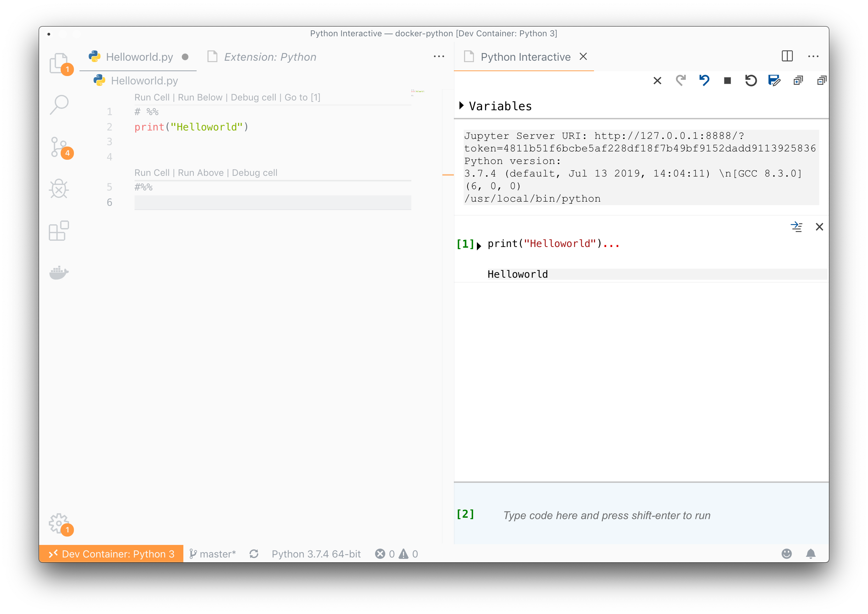Collapse all cell inputs icon
Viewport: 868px width, 614px height.
pyautogui.click(x=822, y=81)
